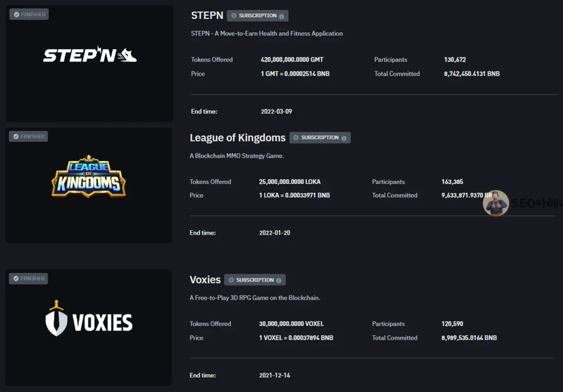Click the STEPN participants value 130,672
The image size is (563, 392).
455,60
